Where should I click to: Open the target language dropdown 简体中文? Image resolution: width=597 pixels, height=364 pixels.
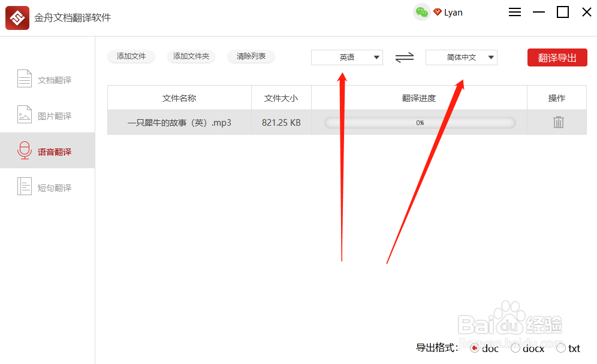pos(461,57)
